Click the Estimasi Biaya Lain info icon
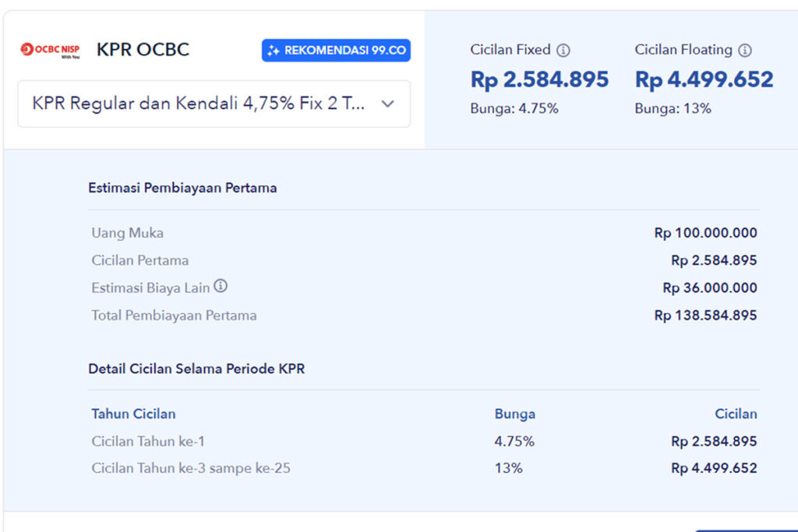The width and height of the screenshot is (798, 532). (x=221, y=286)
